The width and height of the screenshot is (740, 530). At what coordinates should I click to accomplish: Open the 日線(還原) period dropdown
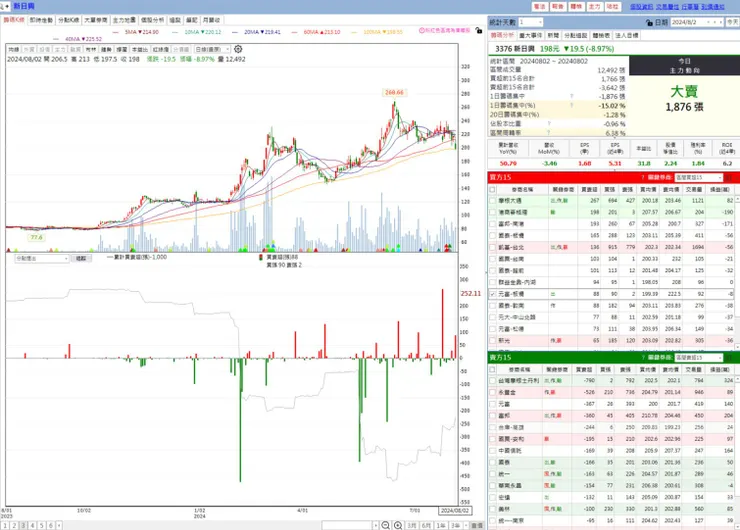(x=212, y=49)
